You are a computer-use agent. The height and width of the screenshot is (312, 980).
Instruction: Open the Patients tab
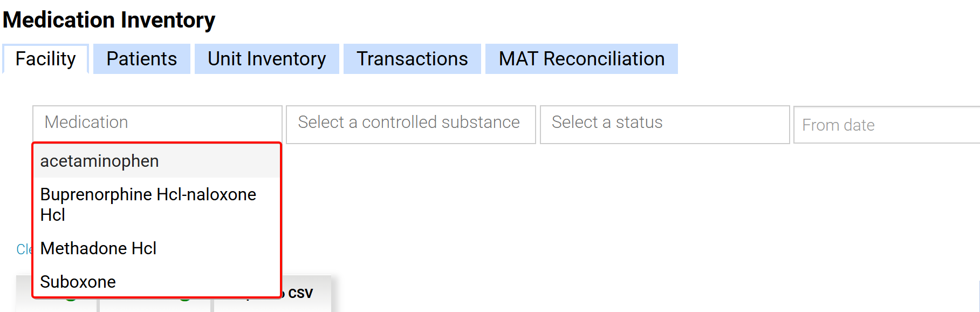pyautogui.click(x=141, y=59)
